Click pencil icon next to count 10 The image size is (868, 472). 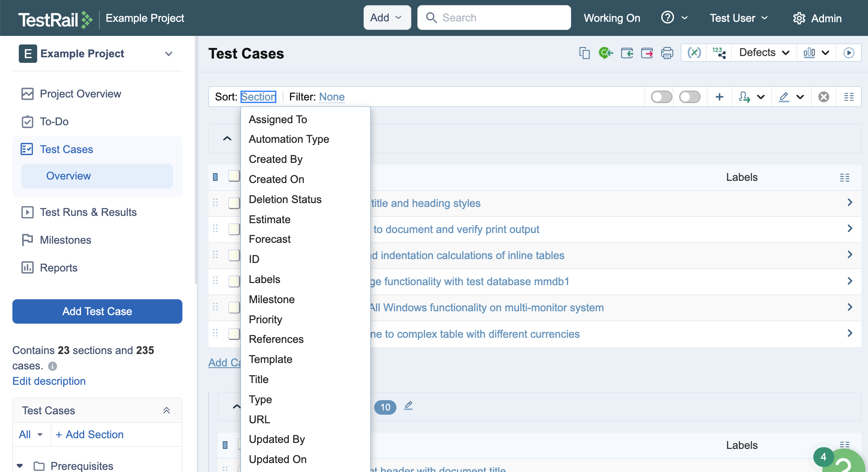point(408,405)
